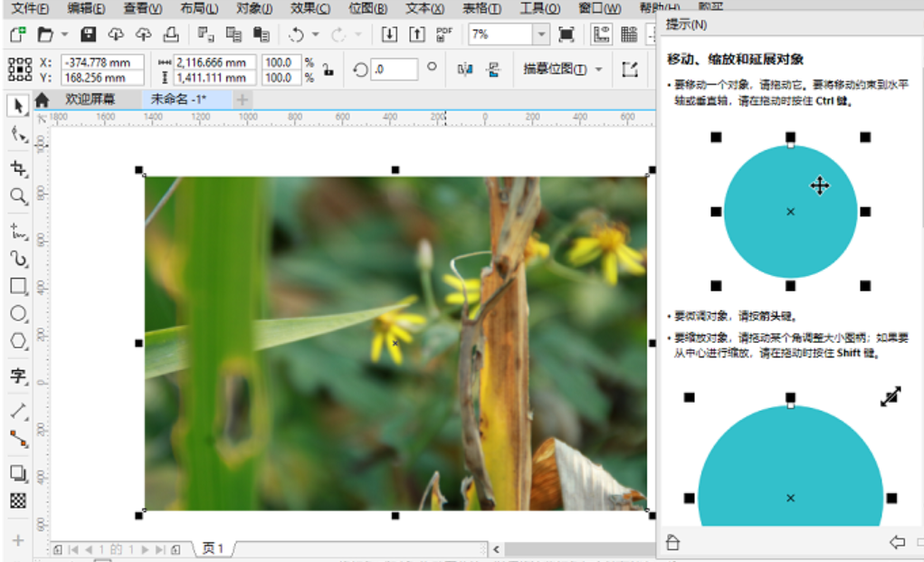The image size is (924, 562).
Task: Expand the zoom level dropdown
Action: coord(541,34)
